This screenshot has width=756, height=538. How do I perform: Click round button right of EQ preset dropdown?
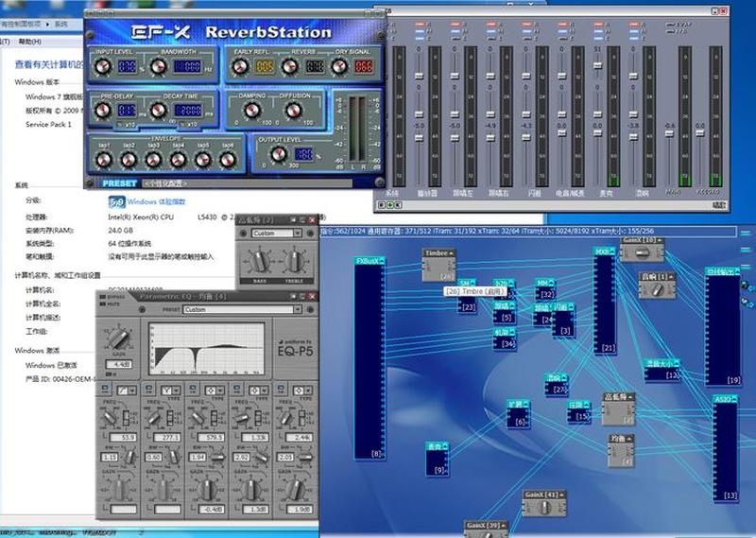tap(310, 309)
